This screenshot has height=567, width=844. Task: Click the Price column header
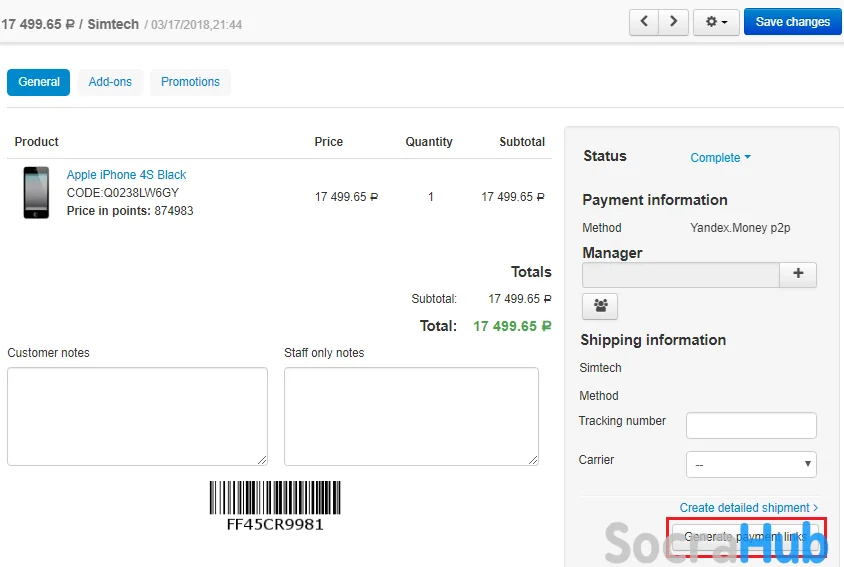coord(328,142)
